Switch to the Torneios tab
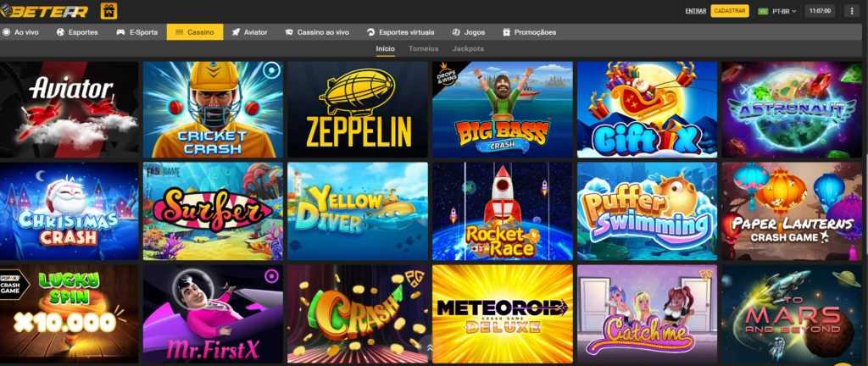Screen dimensions: 868x366 (424, 48)
